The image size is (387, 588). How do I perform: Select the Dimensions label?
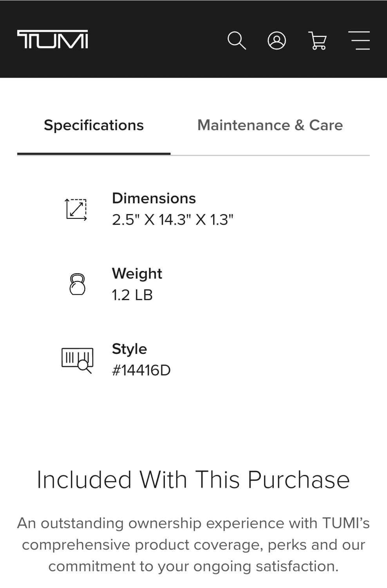point(154,198)
